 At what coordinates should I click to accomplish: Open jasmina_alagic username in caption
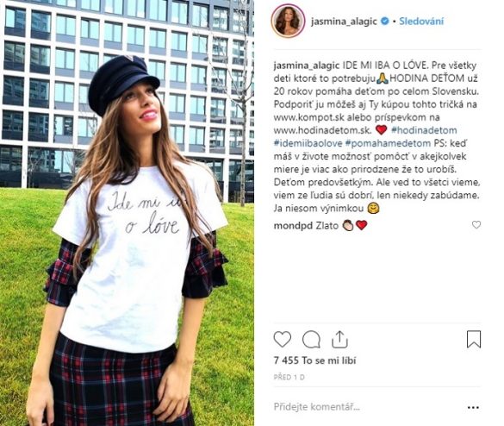[307, 66]
